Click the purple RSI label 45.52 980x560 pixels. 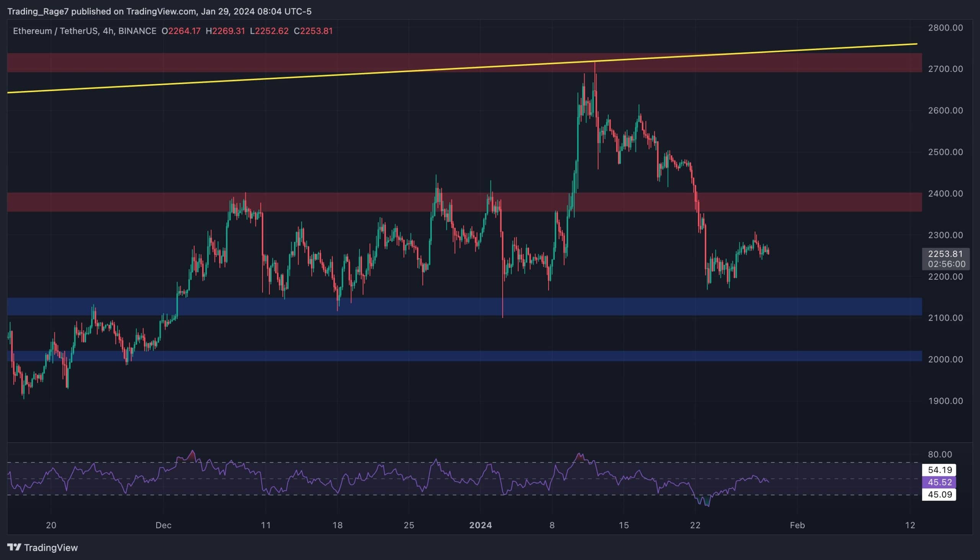tap(939, 482)
